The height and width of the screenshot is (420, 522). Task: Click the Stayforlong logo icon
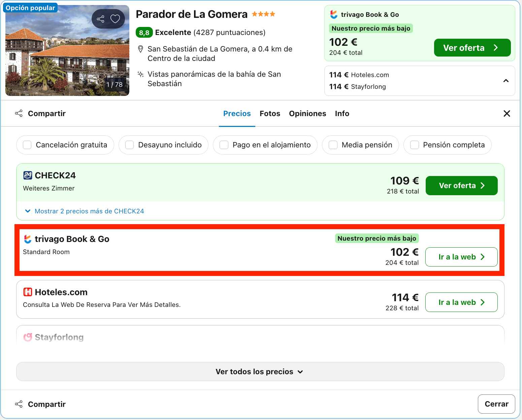[x=28, y=337]
